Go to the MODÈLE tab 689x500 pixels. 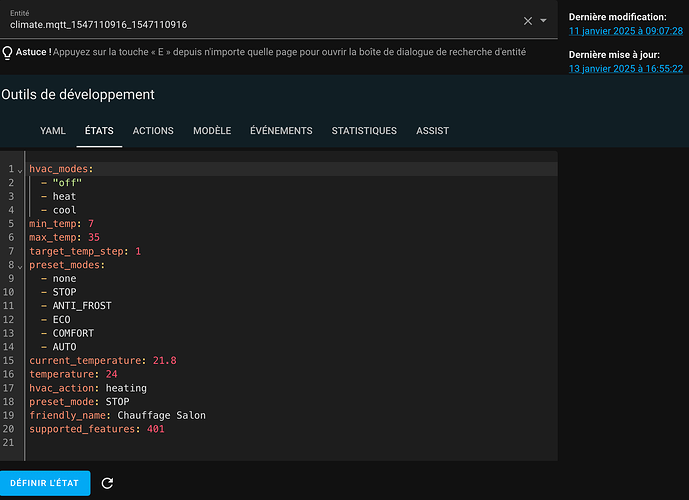[x=212, y=131]
